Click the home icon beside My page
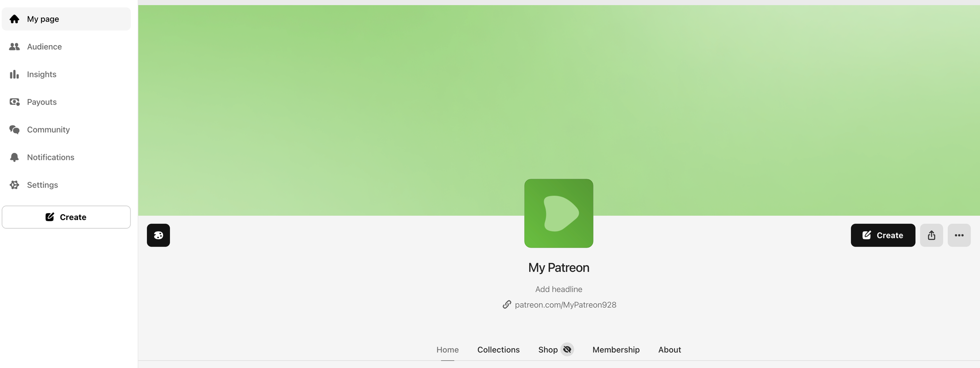The height and width of the screenshot is (368, 980). point(14,19)
